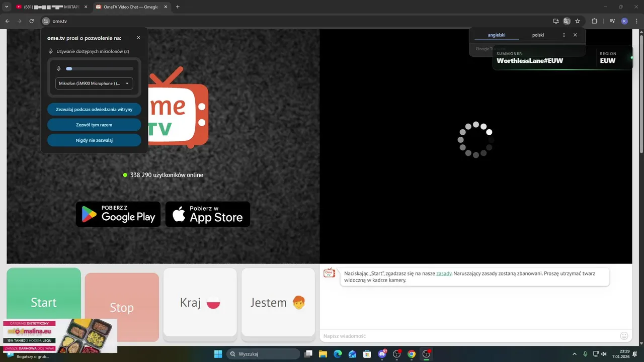Close the YouTube MIXTAPE tab
644x362 pixels.
click(85, 7)
